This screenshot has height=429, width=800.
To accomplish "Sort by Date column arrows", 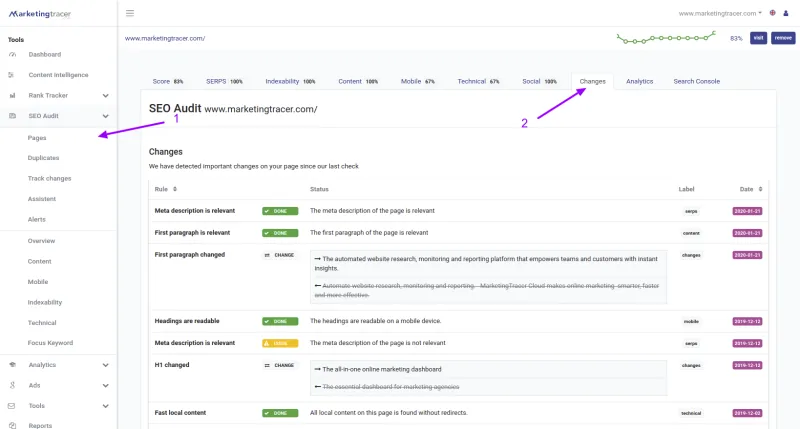I will 760,189.
